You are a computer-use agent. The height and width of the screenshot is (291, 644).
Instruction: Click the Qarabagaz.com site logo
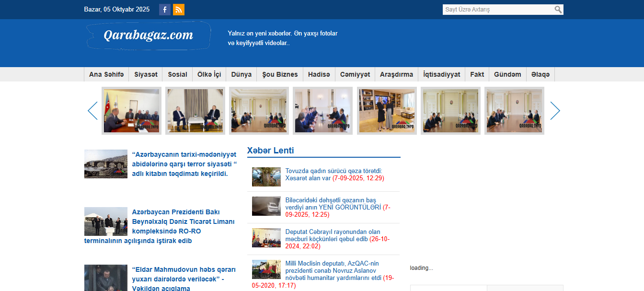[149, 35]
